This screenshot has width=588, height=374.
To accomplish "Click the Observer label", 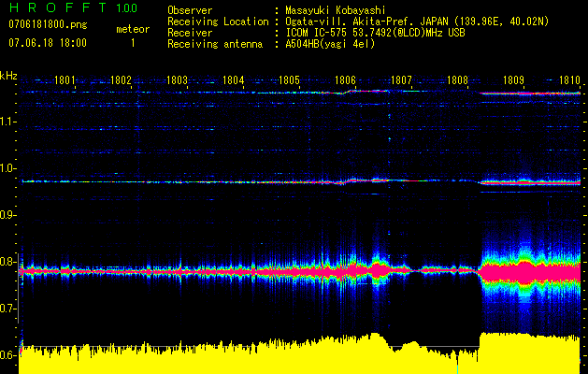I will 190,10.
